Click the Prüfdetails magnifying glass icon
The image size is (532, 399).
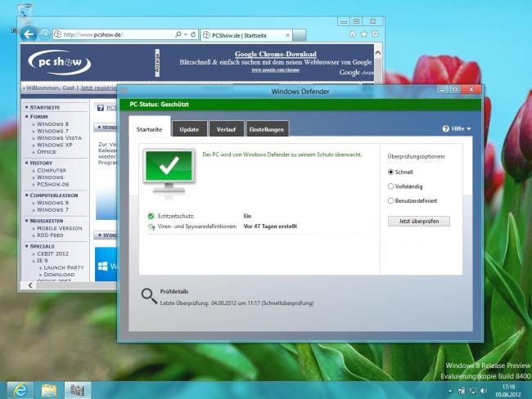click(149, 296)
